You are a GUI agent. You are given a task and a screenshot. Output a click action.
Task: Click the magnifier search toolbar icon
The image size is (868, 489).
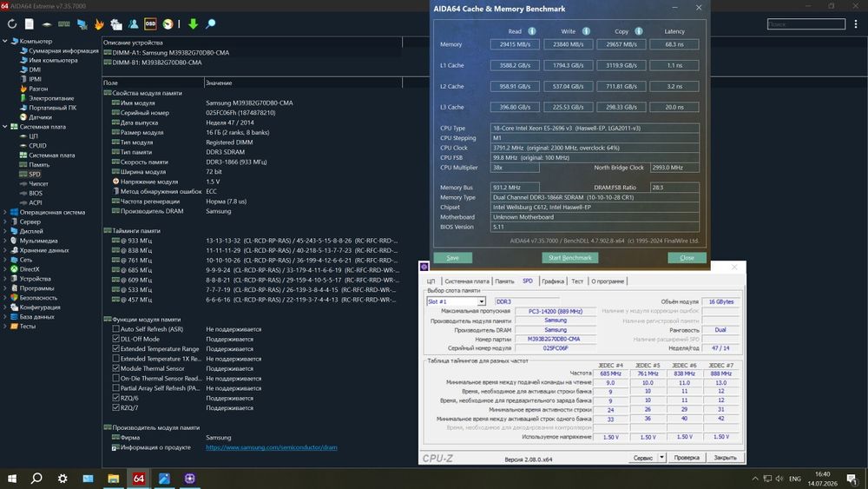210,23
